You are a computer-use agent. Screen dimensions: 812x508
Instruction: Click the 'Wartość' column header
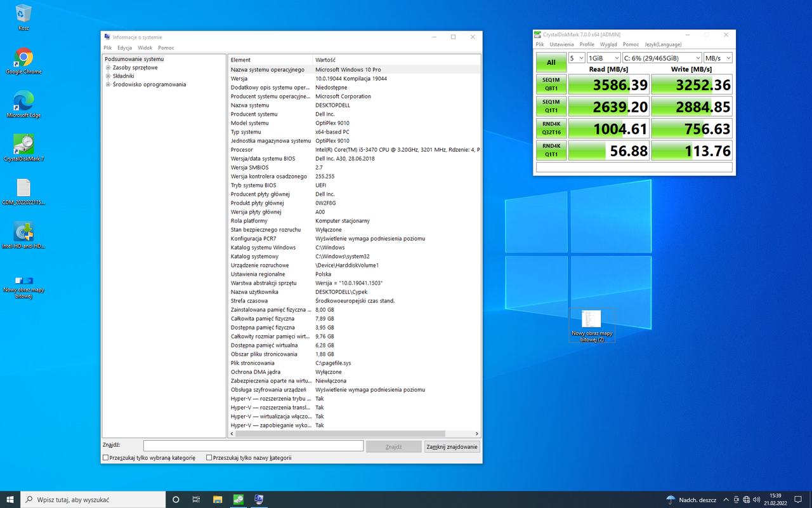(396, 60)
